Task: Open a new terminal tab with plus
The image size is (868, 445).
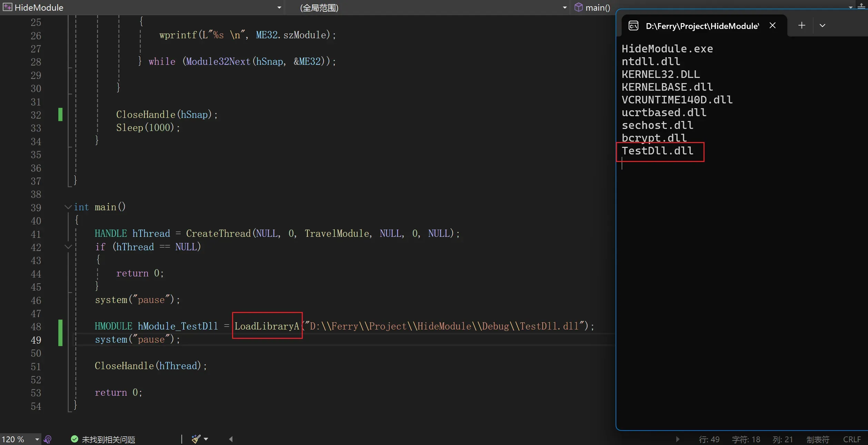Action: (802, 26)
